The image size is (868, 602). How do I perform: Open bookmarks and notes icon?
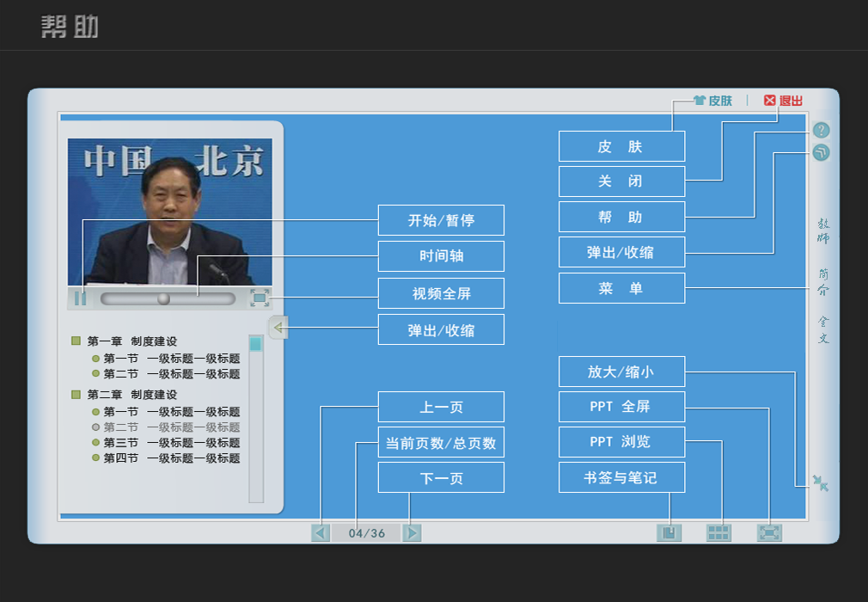tap(669, 533)
